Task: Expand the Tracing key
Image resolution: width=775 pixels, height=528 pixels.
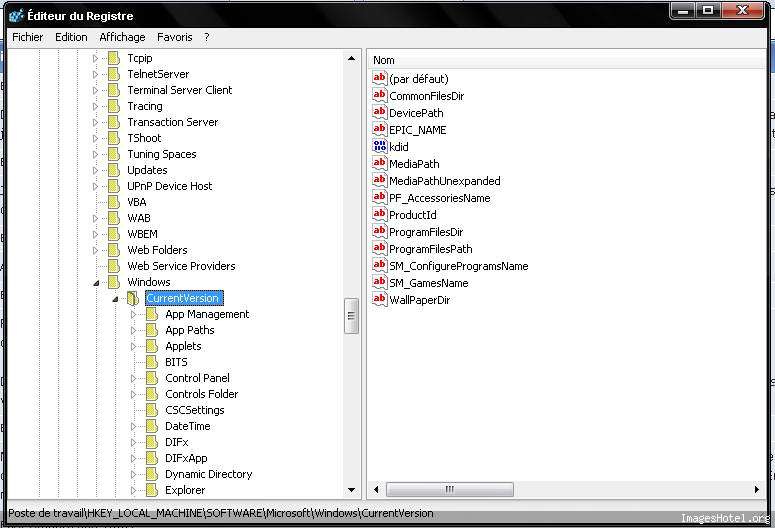Action: [95, 106]
